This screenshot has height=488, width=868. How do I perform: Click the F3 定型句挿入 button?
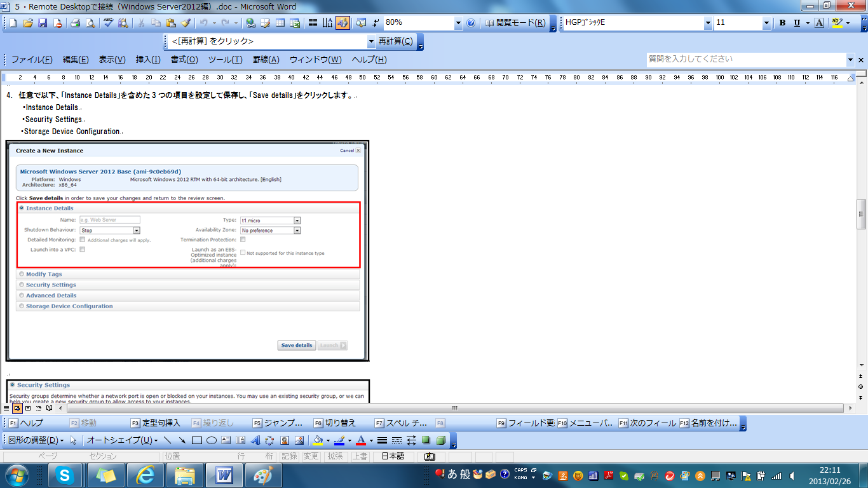click(x=156, y=423)
